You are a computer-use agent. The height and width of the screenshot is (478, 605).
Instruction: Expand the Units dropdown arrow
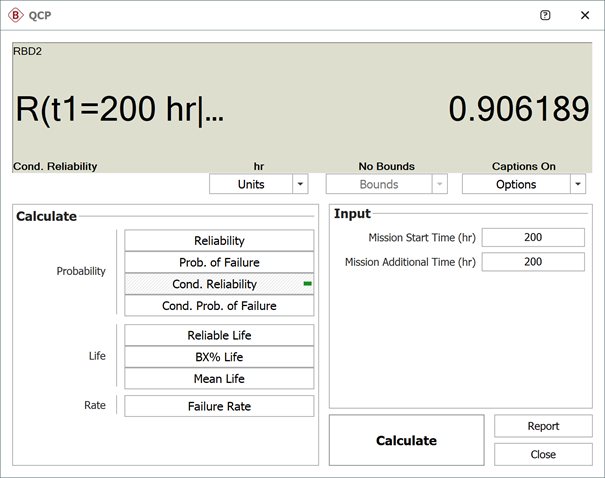coord(300,184)
